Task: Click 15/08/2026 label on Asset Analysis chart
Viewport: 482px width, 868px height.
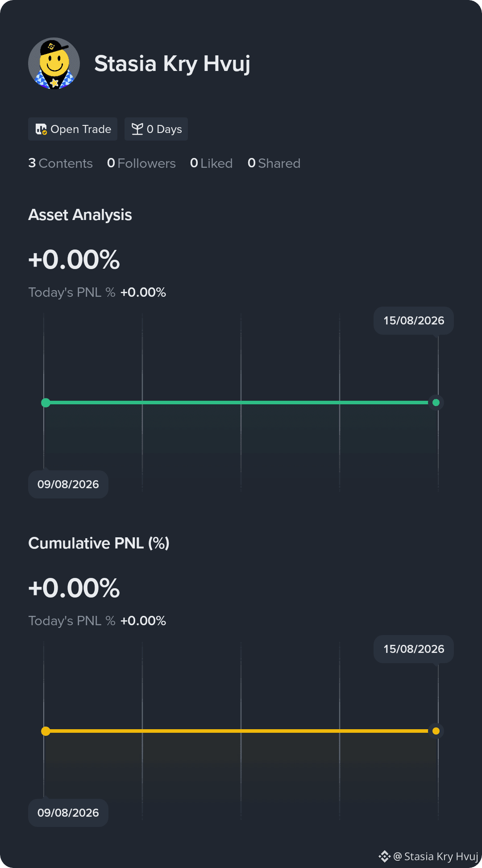Action: click(414, 320)
